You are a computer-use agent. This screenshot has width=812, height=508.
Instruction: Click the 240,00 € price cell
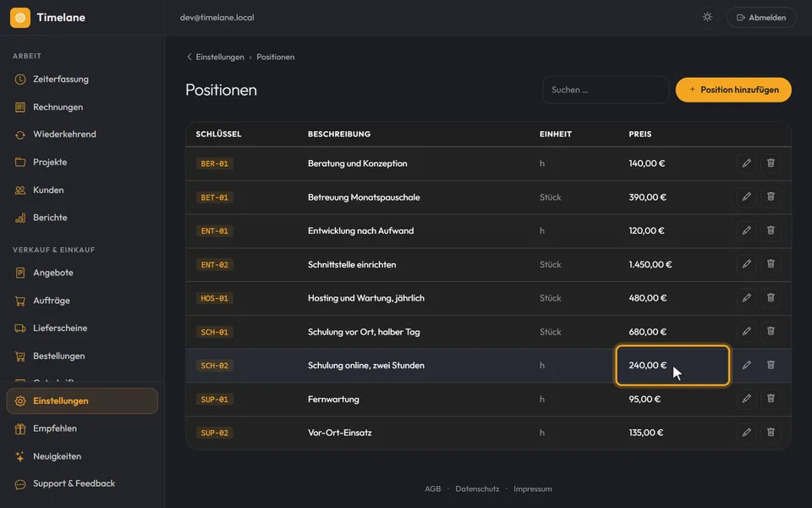672,366
